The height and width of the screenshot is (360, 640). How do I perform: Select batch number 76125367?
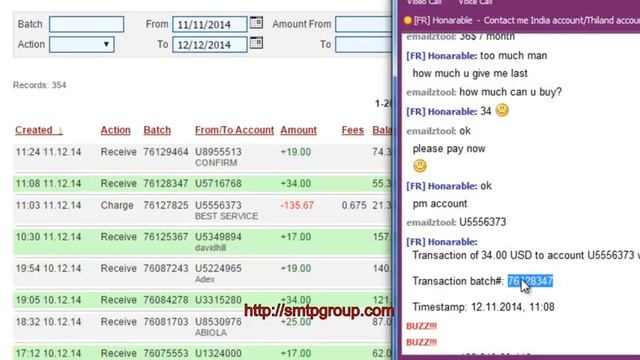point(166,237)
